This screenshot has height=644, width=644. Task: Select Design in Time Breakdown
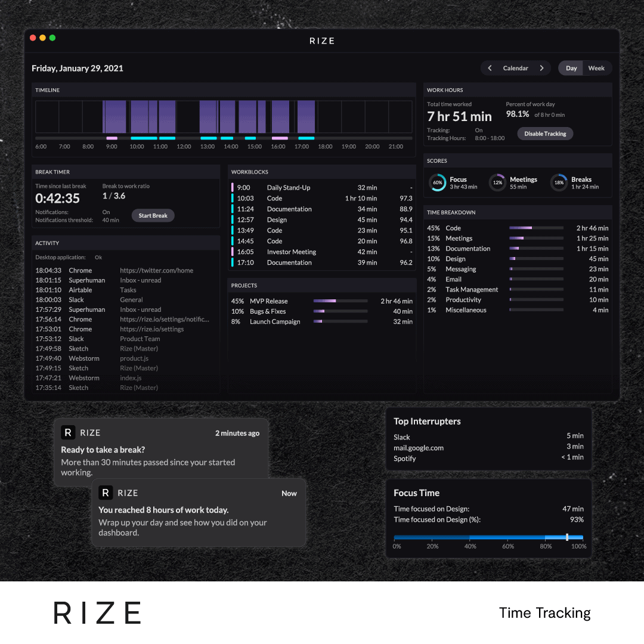coord(518,259)
